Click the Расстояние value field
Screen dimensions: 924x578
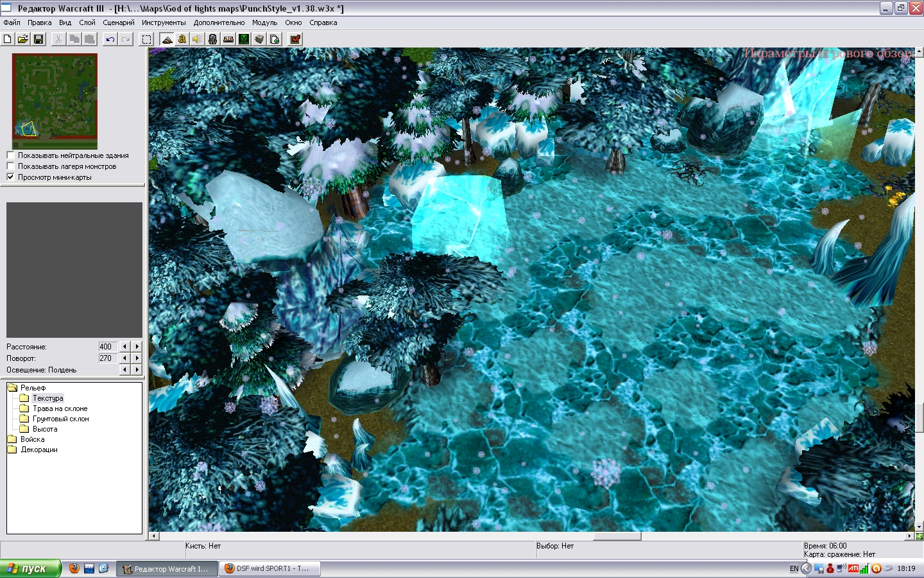[x=108, y=347]
